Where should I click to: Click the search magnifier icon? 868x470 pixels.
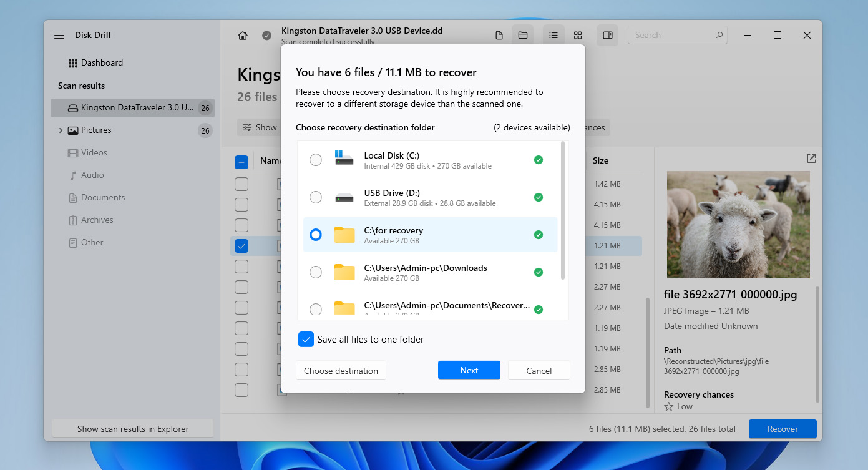719,36
